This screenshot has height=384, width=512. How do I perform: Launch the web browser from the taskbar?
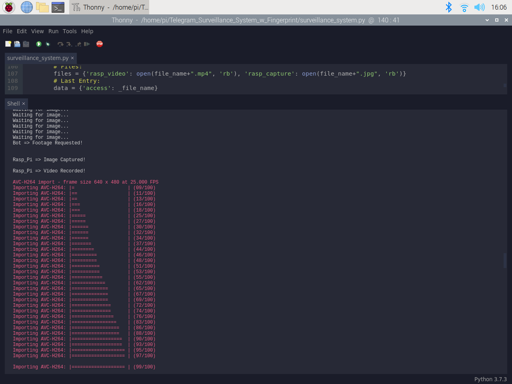click(27, 7)
